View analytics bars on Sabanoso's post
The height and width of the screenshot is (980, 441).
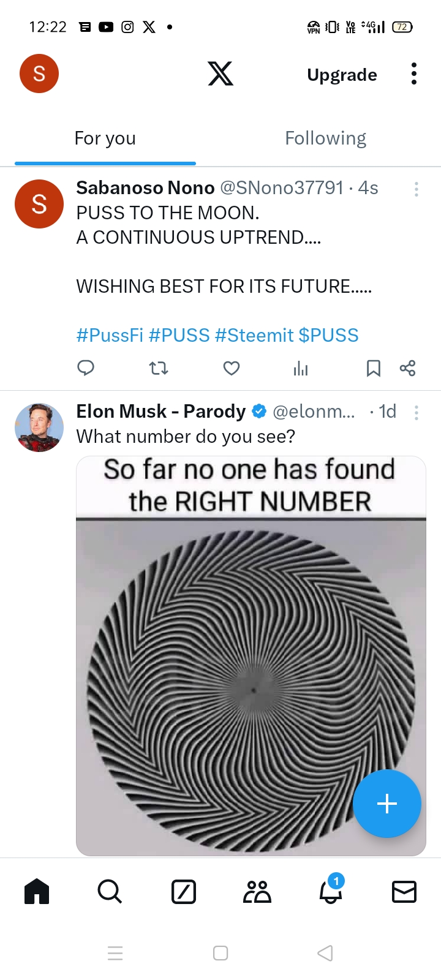(301, 368)
